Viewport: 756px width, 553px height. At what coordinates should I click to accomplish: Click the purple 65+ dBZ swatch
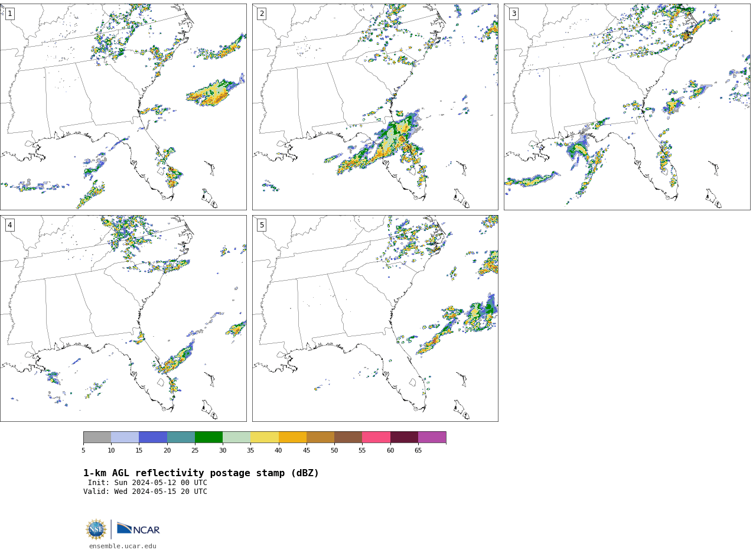[432, 437]
